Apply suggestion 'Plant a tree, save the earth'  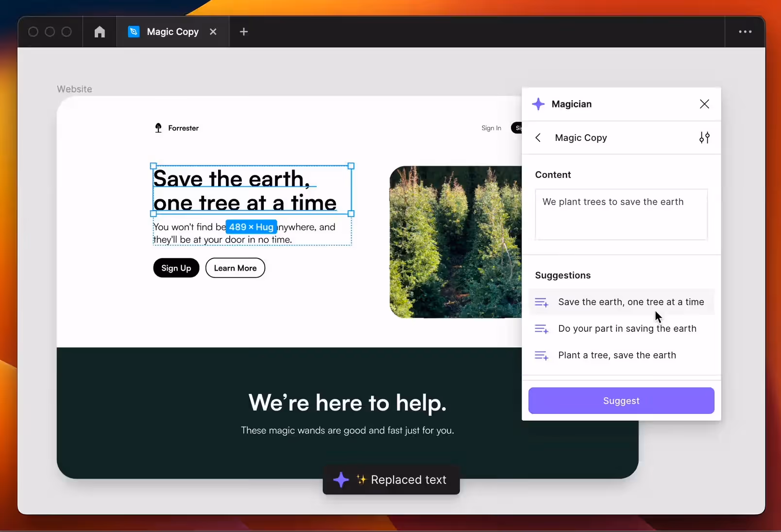(x=621, y=356)
